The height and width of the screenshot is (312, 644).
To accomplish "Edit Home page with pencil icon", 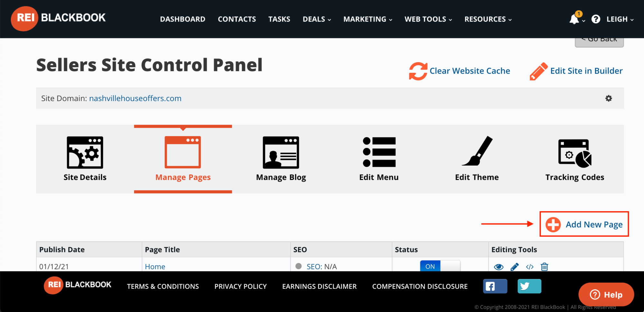I will pos(515,267).
